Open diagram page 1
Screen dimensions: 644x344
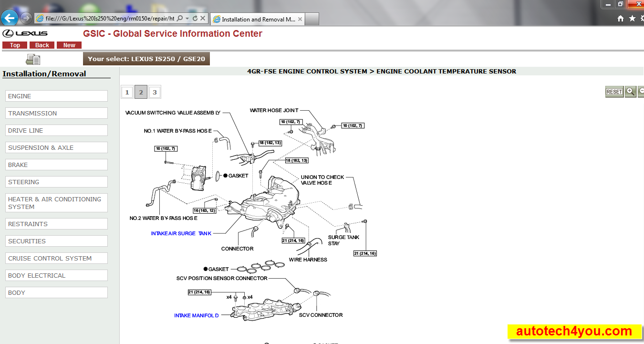(127, 92)
